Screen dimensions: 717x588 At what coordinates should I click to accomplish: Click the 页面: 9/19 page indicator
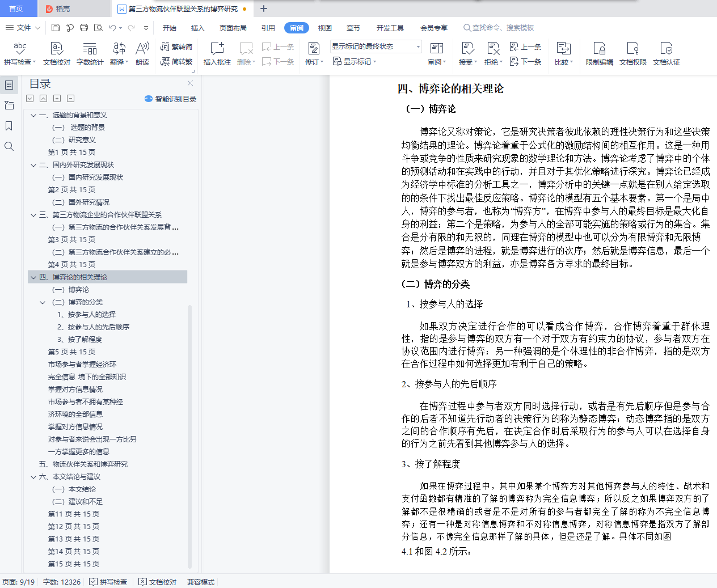coord(19,582)
